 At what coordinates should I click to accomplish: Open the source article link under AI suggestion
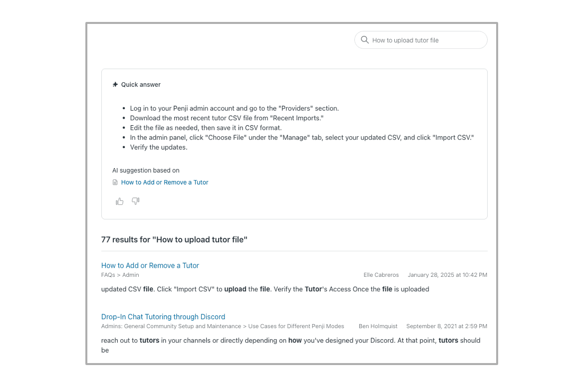164,183
